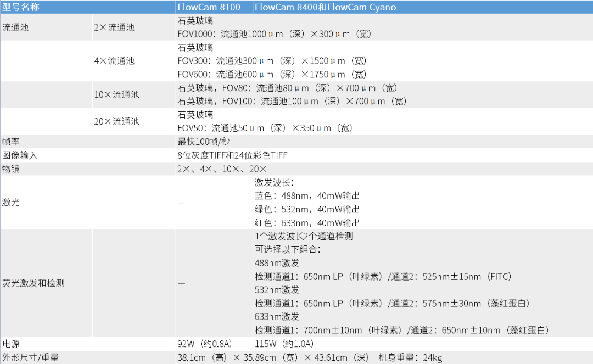Select the '4×流通池' cell

tap(114, 61)
